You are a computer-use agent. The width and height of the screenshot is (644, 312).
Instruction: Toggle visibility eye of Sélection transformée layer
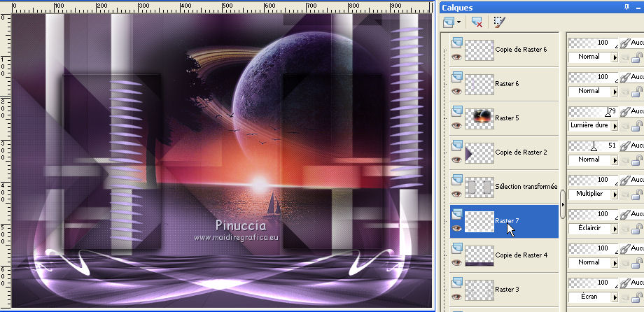tap(456, 194)
